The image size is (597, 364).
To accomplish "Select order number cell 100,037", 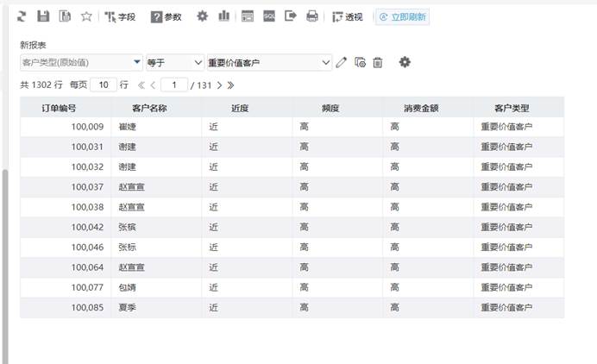I will tap(66, 187).
